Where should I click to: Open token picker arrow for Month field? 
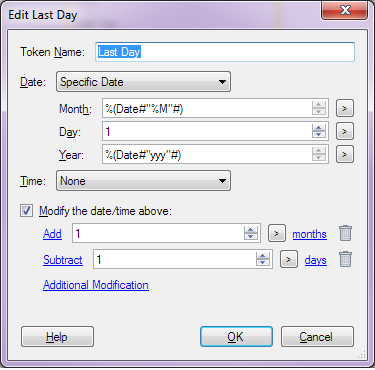[x=345, y=108]
